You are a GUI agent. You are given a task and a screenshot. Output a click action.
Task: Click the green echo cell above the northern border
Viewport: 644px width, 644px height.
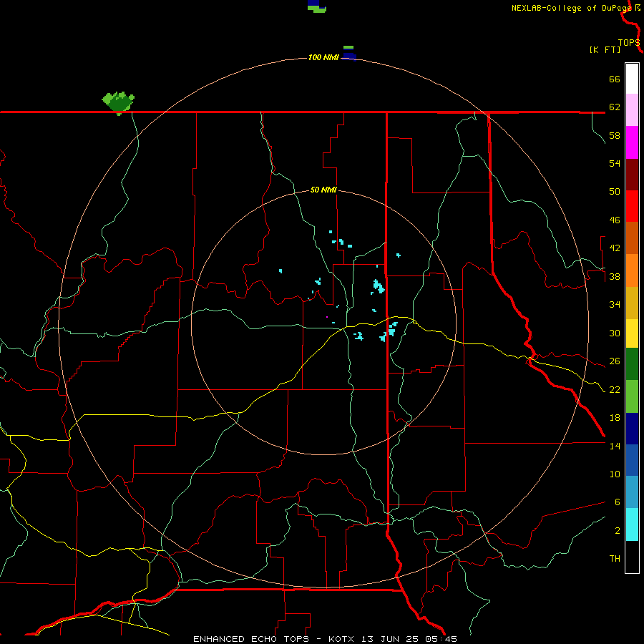coord(118,102)
